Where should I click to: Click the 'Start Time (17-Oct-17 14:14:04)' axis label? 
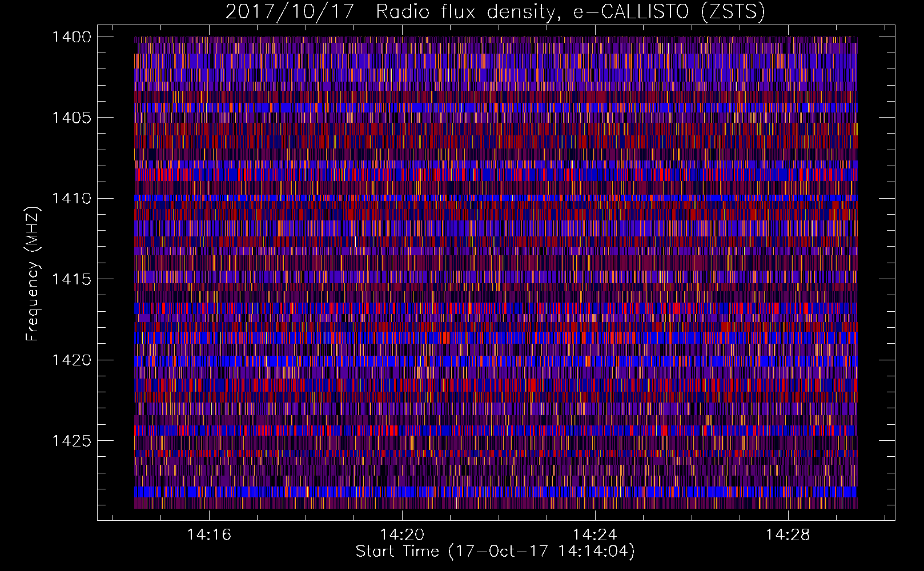[x=495, y=552]
